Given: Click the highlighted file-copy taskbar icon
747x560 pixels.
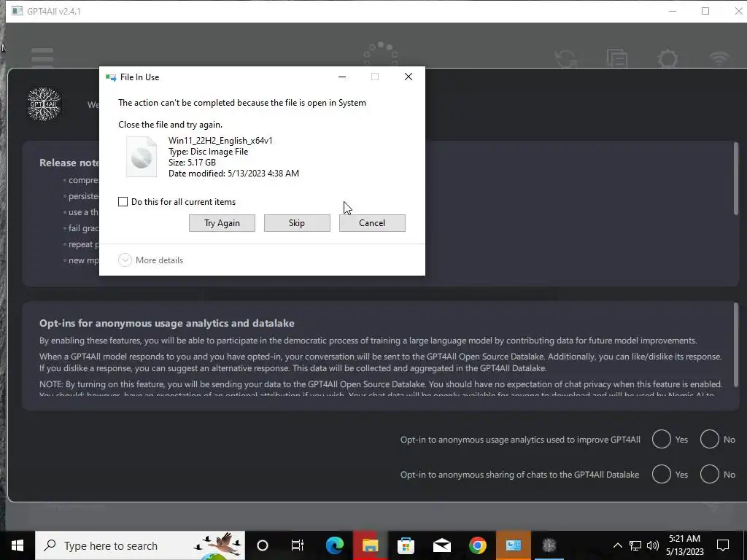Looking at the screenshot, I should click(x=513, y=545).
